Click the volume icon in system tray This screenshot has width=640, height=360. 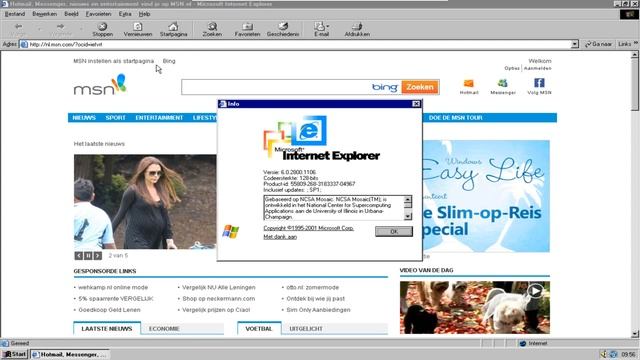(604, 354)
